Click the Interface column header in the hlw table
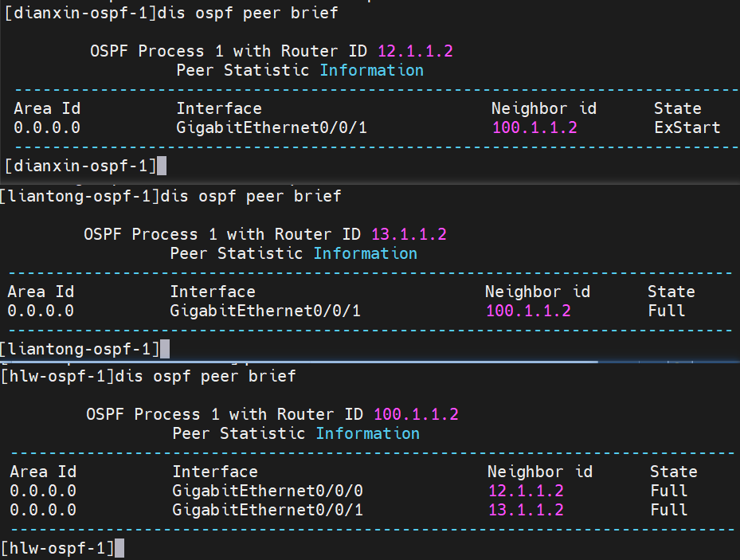Screen dimensions: 740x560 215,472
